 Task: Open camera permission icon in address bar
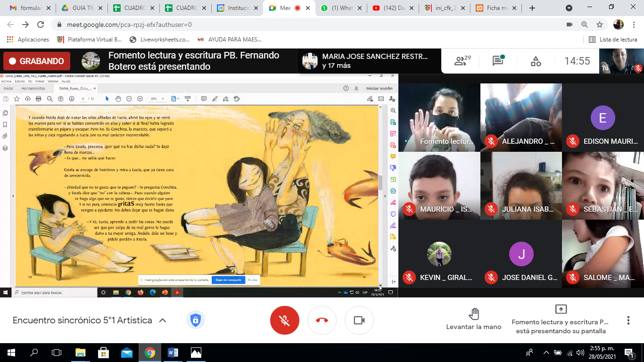[569, 25]
